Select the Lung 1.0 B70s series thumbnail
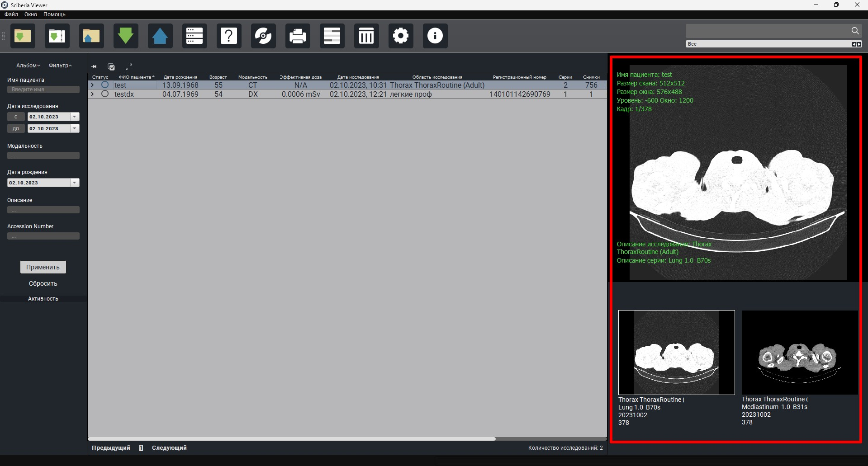868x466 pixels. pyautogui.click(x=676, y=353)
